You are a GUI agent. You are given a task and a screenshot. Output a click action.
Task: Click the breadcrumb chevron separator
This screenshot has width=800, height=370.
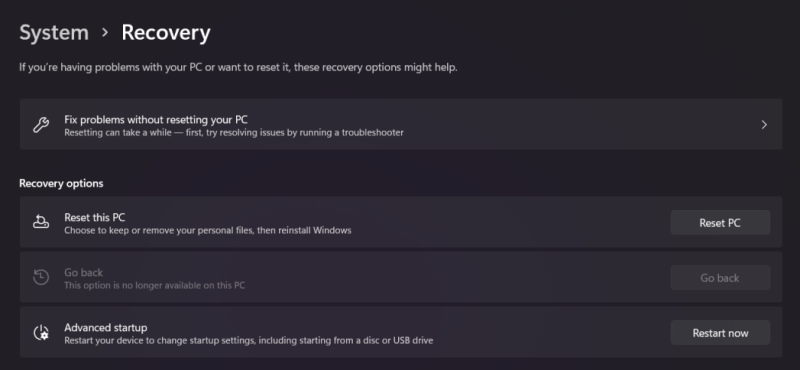pos(105,32)
